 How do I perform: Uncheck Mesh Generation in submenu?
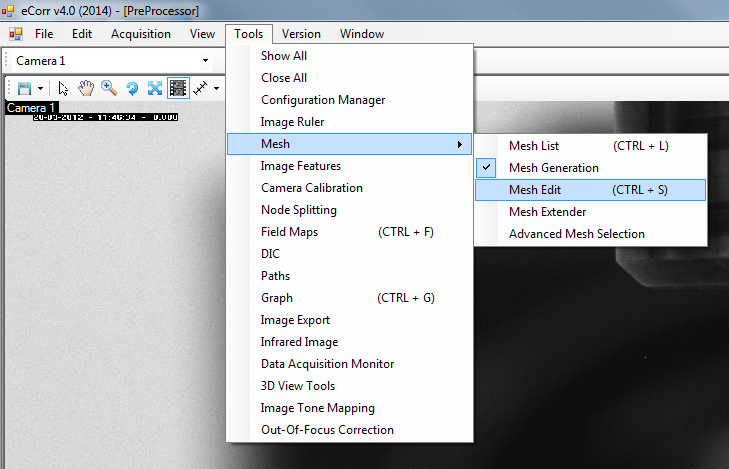590,168
